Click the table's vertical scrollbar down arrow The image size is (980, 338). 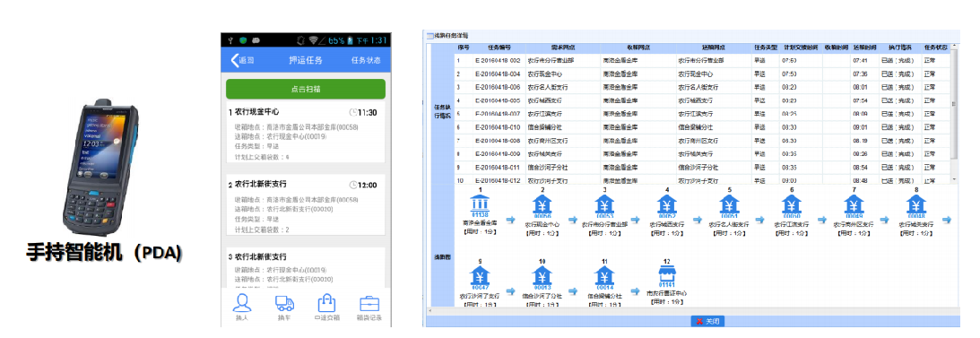(954, 179)
